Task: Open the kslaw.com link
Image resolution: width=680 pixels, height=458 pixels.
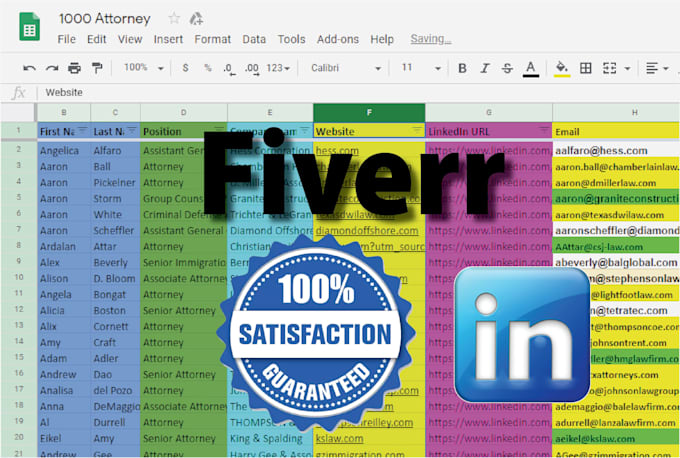Action: tap(339, 438)
